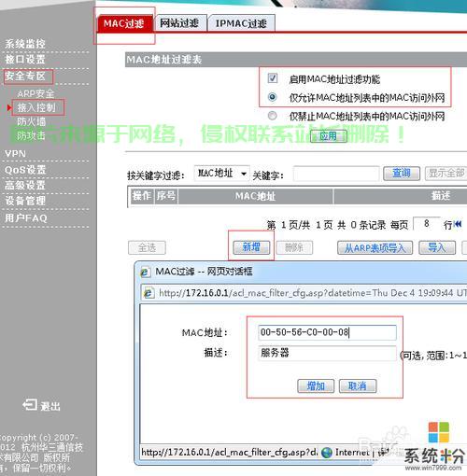Click the page icon in dialog address bar
Screen dimensions: 467x476
coord(149,293)
